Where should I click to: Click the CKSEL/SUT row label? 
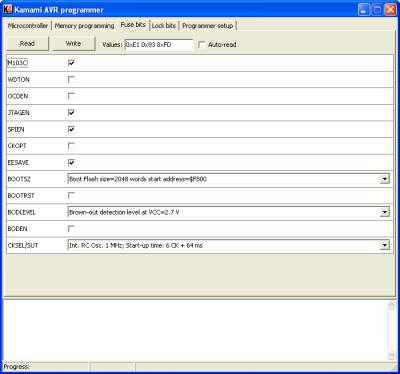[x=23, y=245]
